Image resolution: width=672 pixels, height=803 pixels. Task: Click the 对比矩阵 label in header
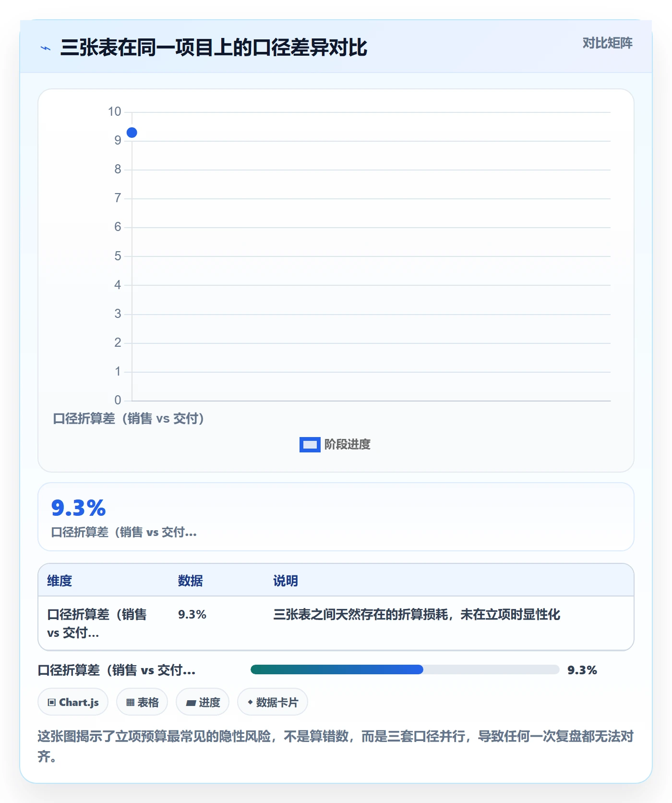[x=607, y=43]
